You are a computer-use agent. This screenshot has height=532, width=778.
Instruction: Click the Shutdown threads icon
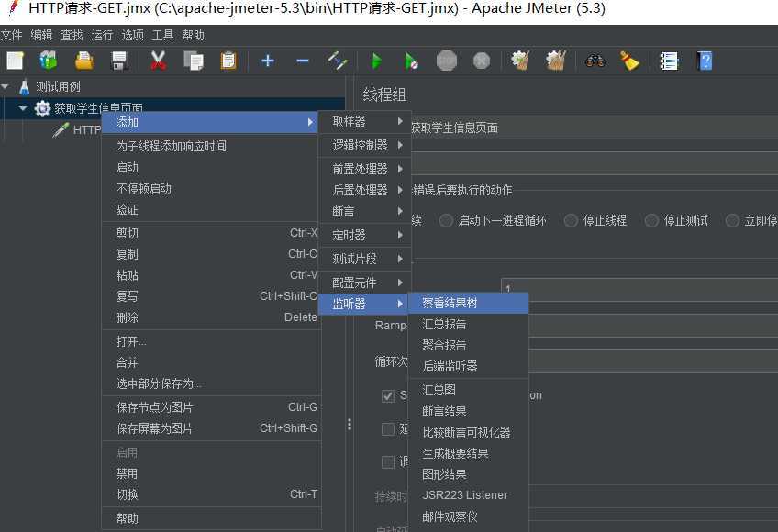[x=482, y=61]
